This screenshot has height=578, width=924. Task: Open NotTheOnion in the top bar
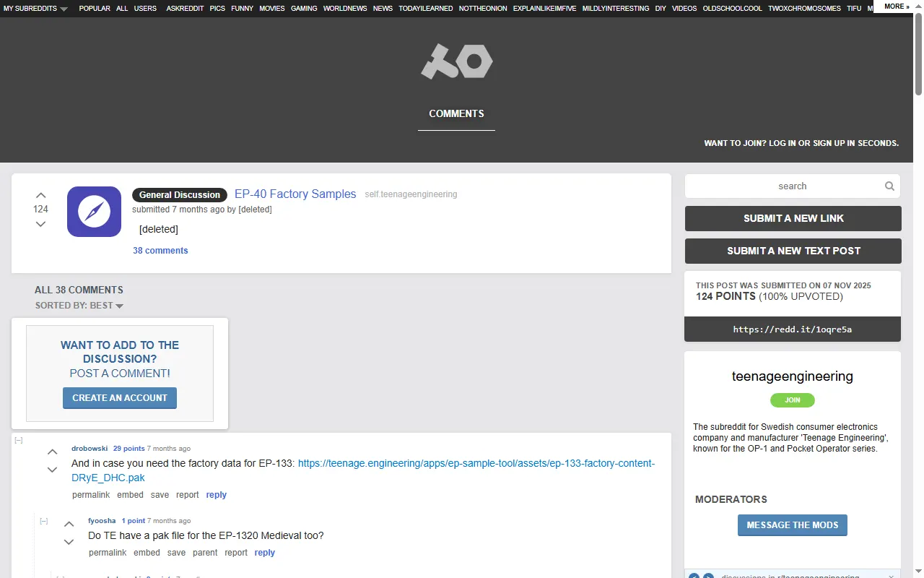click(x=483, y=9)
